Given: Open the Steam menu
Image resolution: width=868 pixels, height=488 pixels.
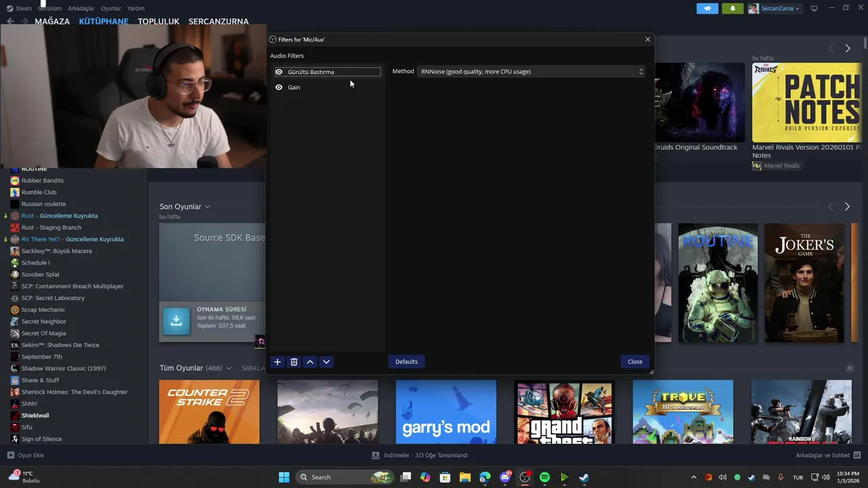Looking at the screenshot, I should pos(19,8).
